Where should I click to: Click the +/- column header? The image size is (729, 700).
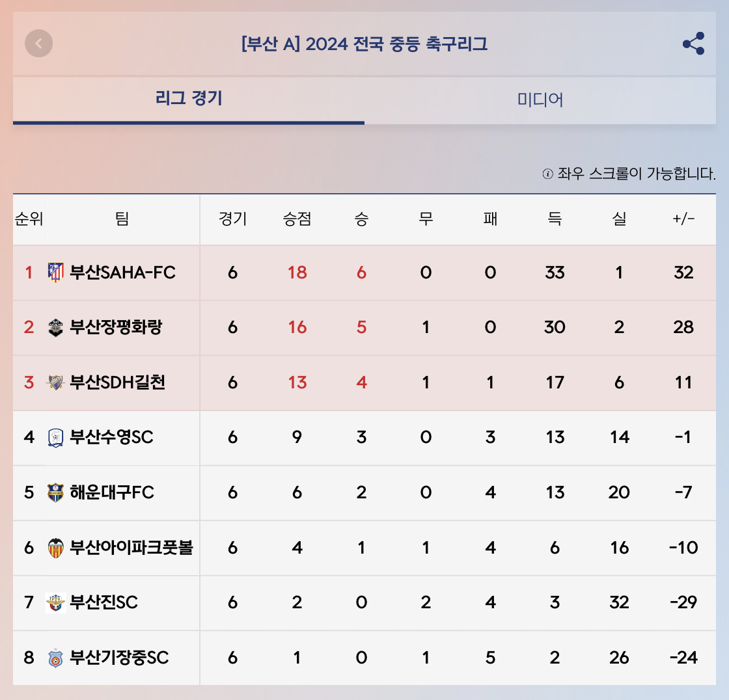click(x=683, y=219)
